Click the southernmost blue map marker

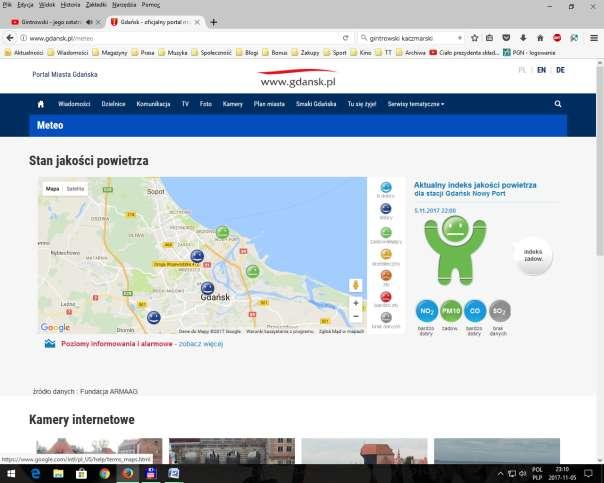point(154,317)
